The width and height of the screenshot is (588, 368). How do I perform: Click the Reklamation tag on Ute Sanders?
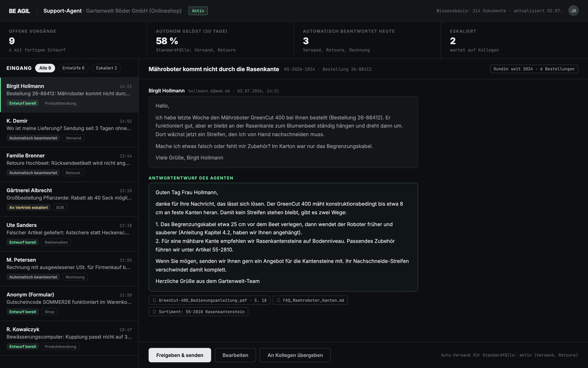pyautogui.click(x=56, y=242)
